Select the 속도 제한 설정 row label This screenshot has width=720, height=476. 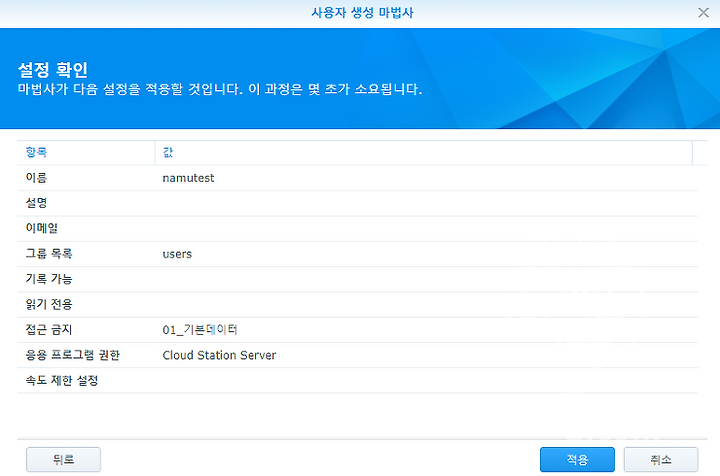[x=62, y=380]
